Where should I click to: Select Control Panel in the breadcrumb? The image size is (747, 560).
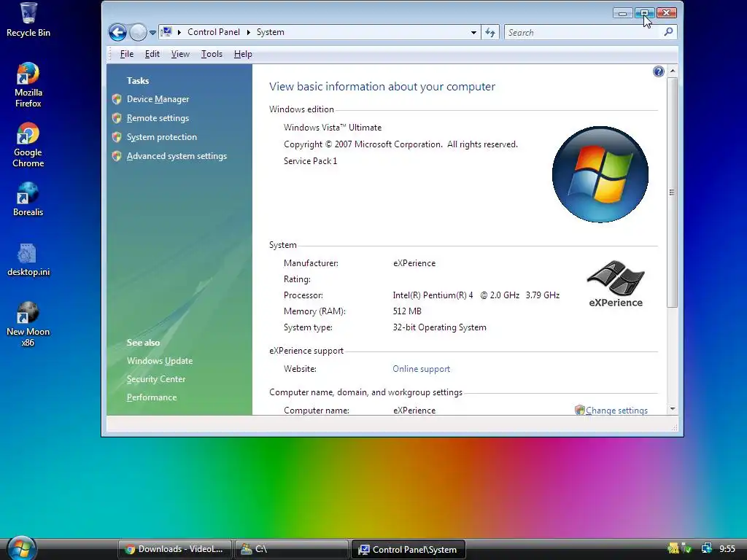pyautogui.click(x=214, y=32)
